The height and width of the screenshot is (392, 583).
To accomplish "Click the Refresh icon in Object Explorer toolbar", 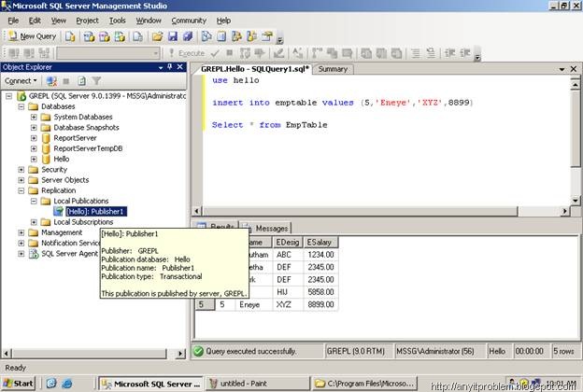I will click(81, 80).
